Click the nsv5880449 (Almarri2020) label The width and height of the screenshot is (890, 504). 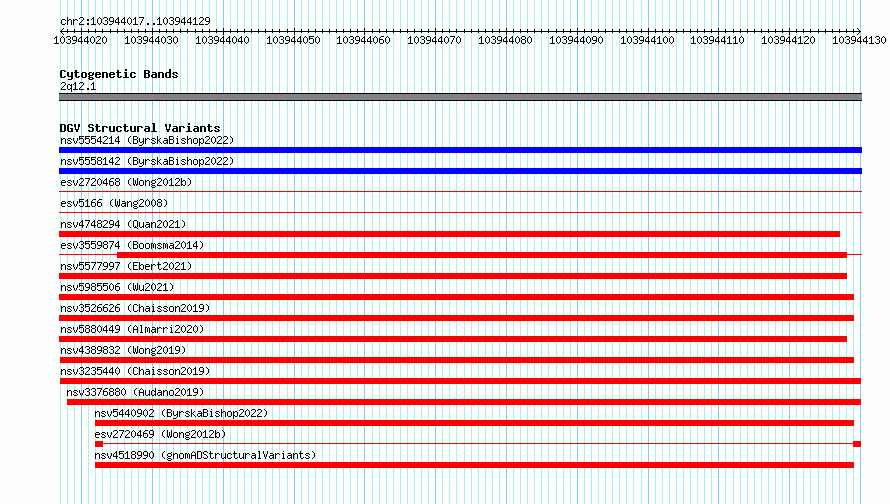[132, 329]
